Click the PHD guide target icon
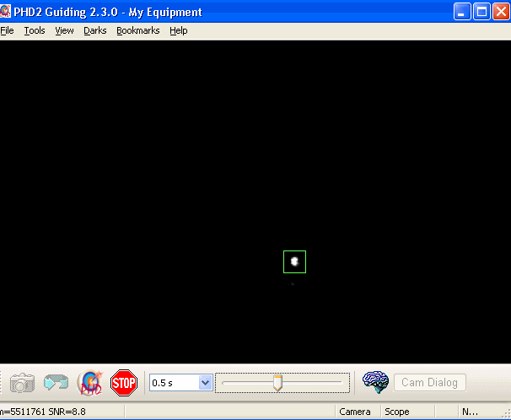This screenshot has width=511, height=420. click(x=90, y=383)
